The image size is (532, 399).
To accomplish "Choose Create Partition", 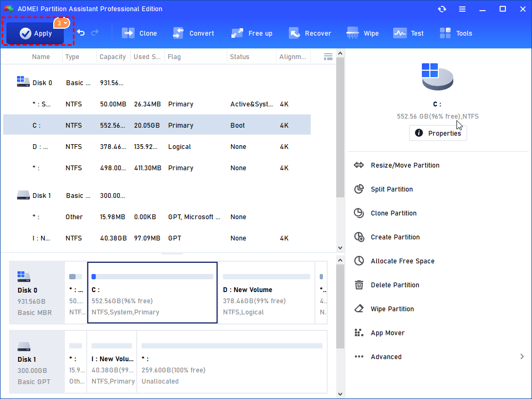I will [x=395, y=237].
